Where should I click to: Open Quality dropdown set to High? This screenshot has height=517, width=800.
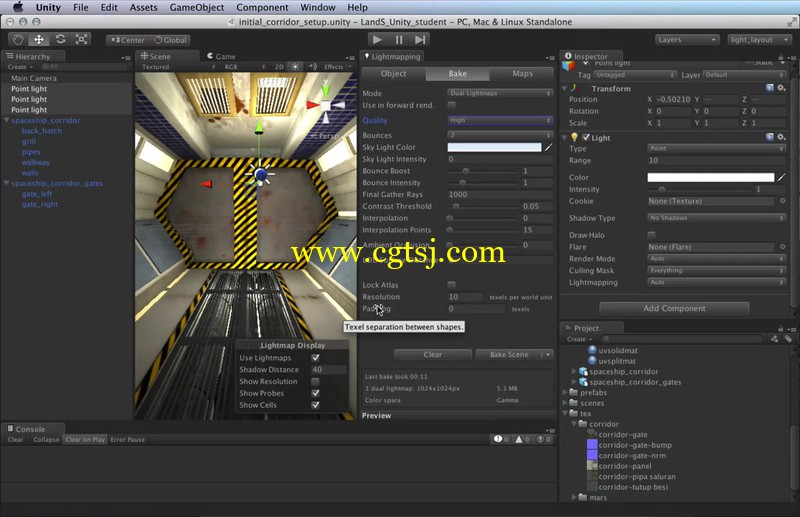click(x=500, y=120)
